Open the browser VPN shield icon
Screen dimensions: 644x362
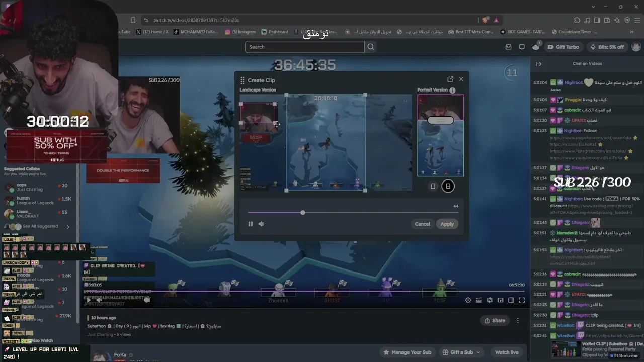point(627,20)
